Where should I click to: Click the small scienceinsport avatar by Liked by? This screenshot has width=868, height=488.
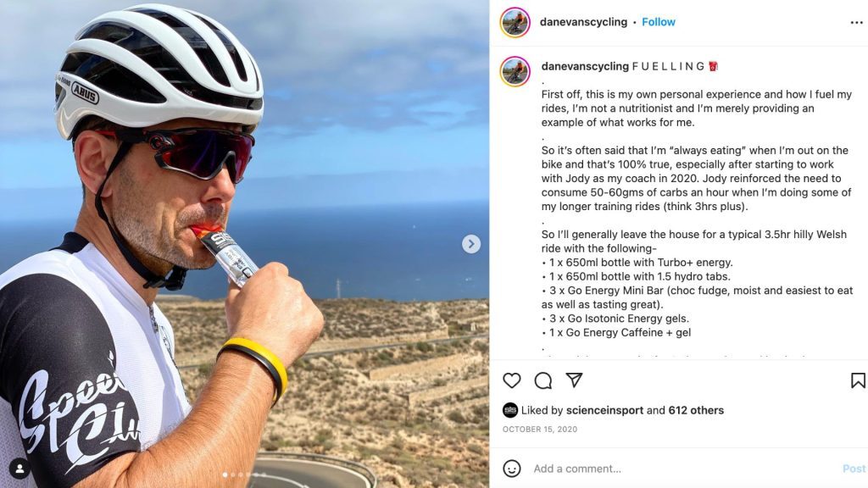coord(510,410)
